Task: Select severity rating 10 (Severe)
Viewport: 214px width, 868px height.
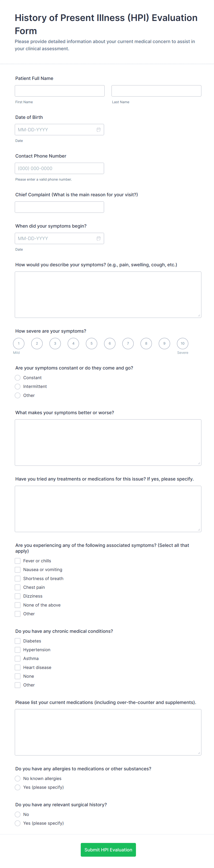Action: point(182,344)
